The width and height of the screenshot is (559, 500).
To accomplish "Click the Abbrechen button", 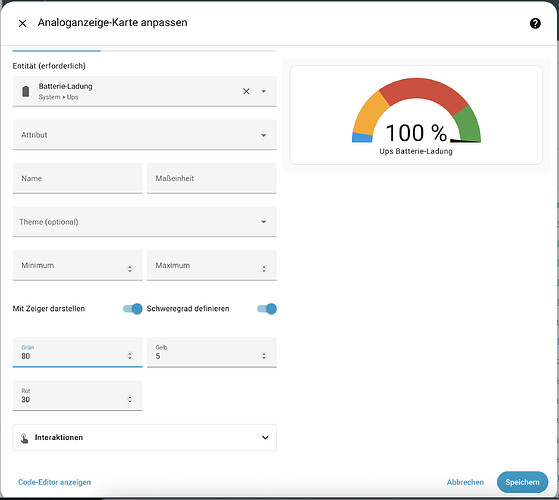I will point(465,482).
